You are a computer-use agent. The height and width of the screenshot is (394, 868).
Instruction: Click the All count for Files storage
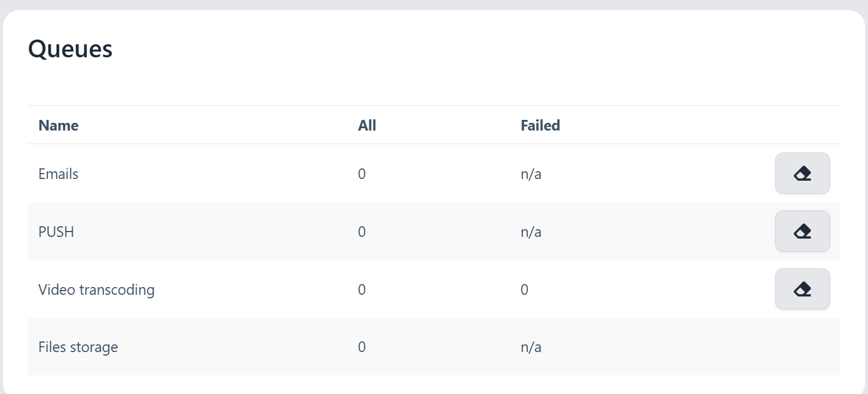tap(362, 347)
